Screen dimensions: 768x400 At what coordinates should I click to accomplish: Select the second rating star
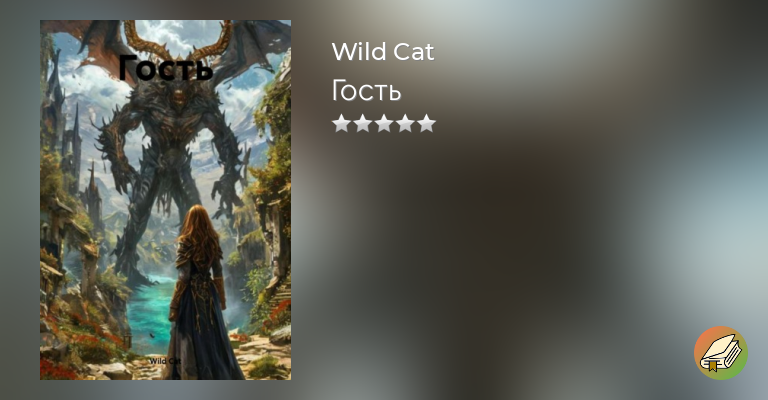(362, 123)
